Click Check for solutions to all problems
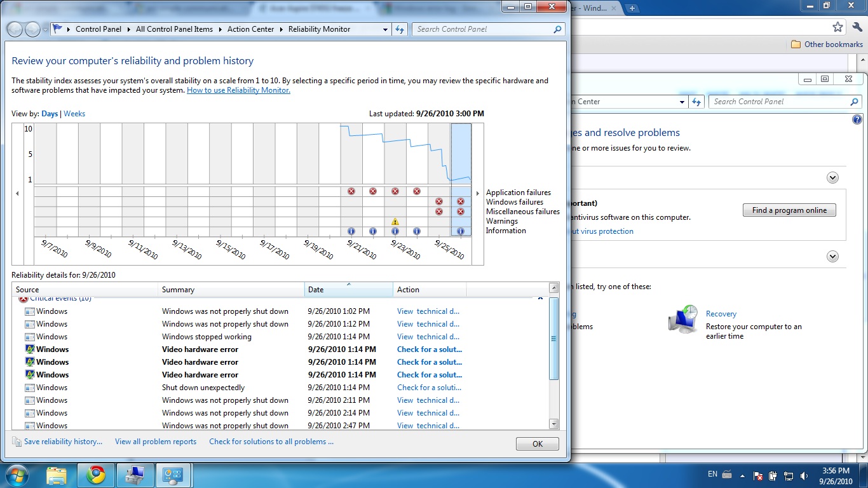868x488 pixels. pyautogui.click(x=271, y=442)
